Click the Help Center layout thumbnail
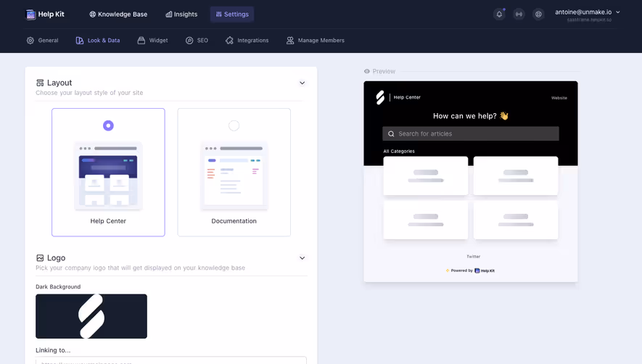This screenshot has height=364, width=642. click(x=108, y=176)
